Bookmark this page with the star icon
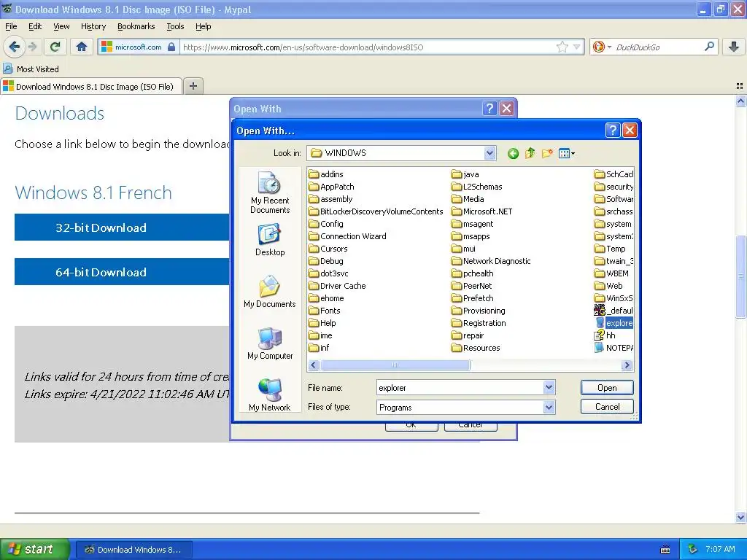The width and height of the screenshot is (747, 560). (562, 47)
